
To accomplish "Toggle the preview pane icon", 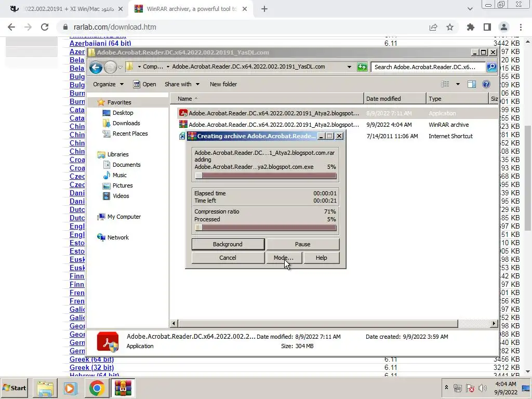I will 472,84.
